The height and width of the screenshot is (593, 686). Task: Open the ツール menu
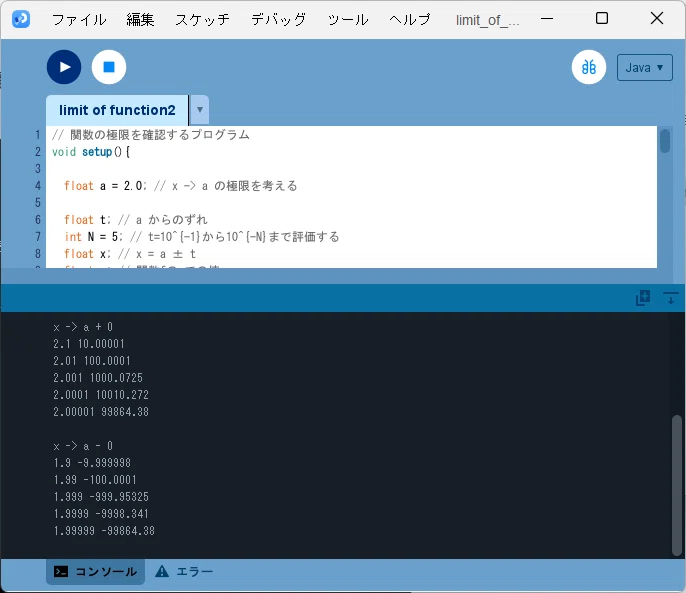point(348,20)
